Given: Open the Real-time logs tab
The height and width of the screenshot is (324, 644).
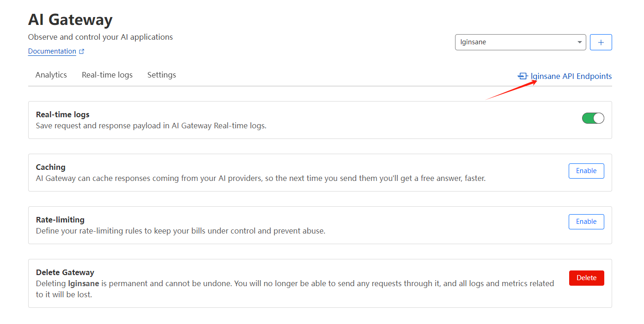Looking at the screenshot, I should click(x=107, y=75).
